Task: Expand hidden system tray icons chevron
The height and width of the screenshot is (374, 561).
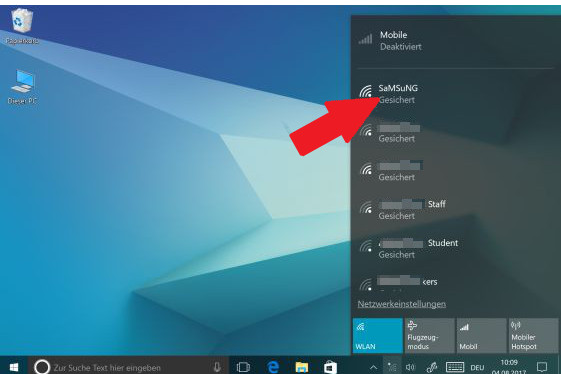Action: tap(373, 367)
